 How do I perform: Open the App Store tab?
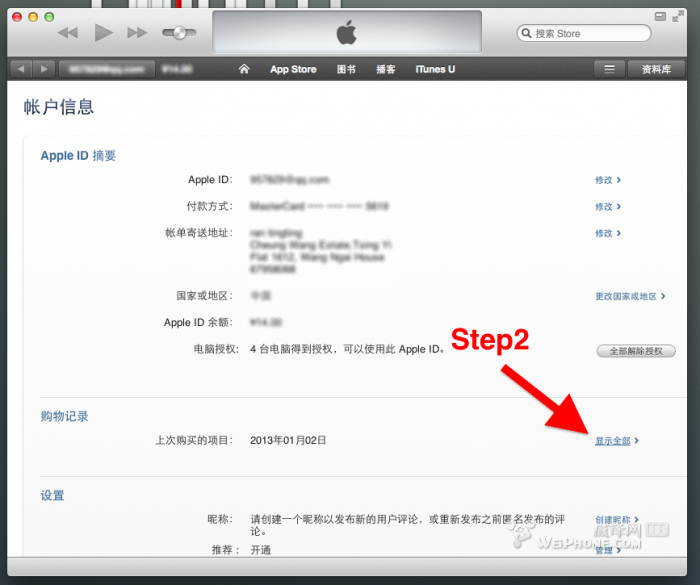[293, 69]
